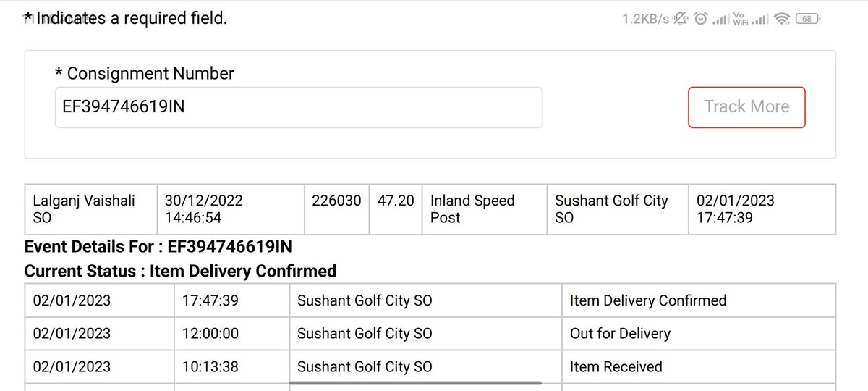
Task: Select the 'Item Delivery Confirmed' event cell
Action: [x=699, y=300]
